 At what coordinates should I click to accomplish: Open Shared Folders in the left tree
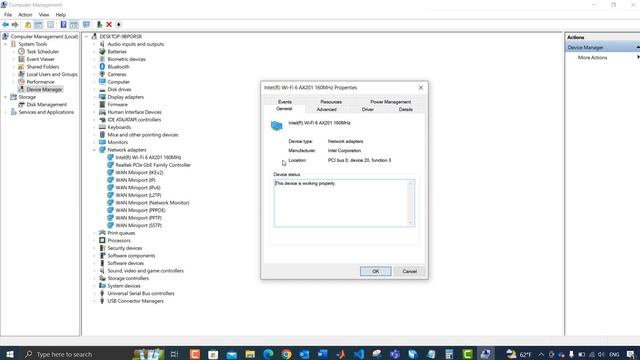[x=43, y=67]
